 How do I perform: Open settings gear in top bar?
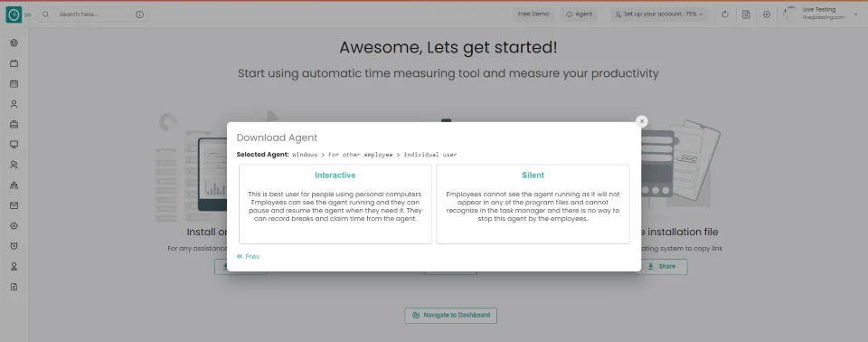pos(766,14)
